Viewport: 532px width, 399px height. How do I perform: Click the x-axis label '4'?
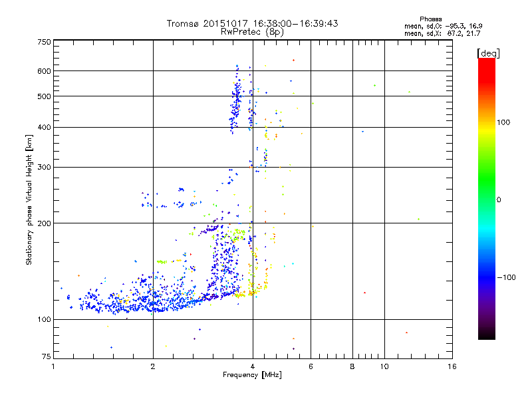coord(253,366)
